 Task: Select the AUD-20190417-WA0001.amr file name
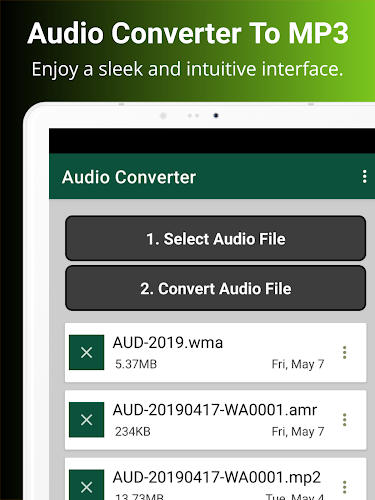[215, 410]
